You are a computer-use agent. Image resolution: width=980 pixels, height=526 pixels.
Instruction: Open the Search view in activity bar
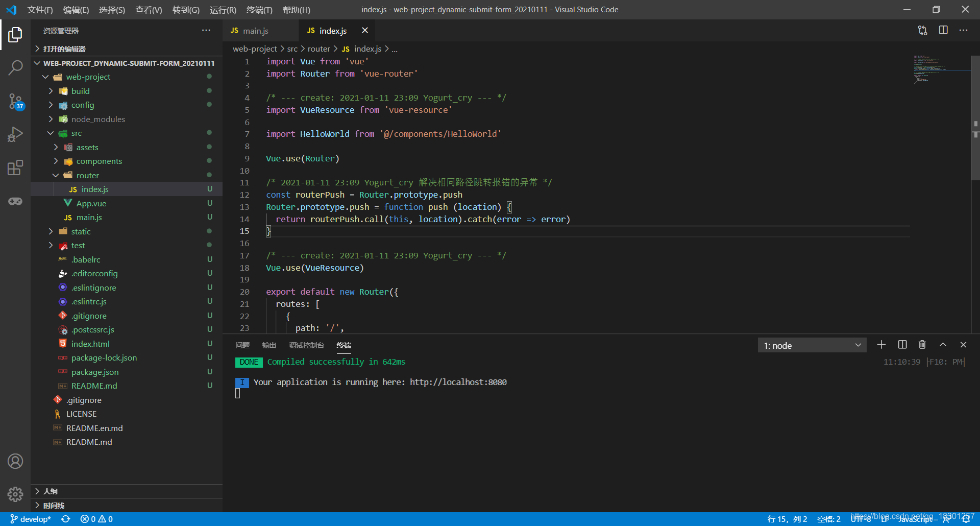pos(15,67)
